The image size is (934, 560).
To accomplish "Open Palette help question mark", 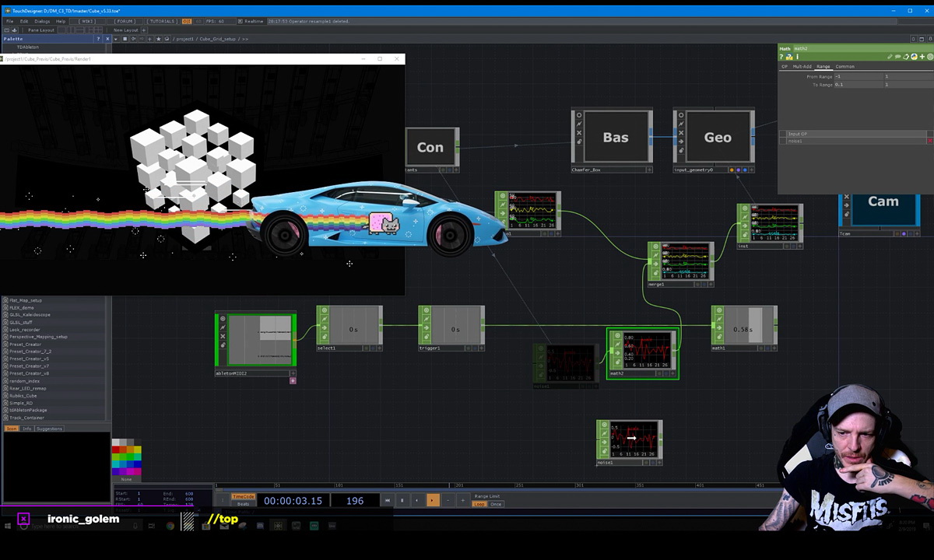I will tap(97, 38).
